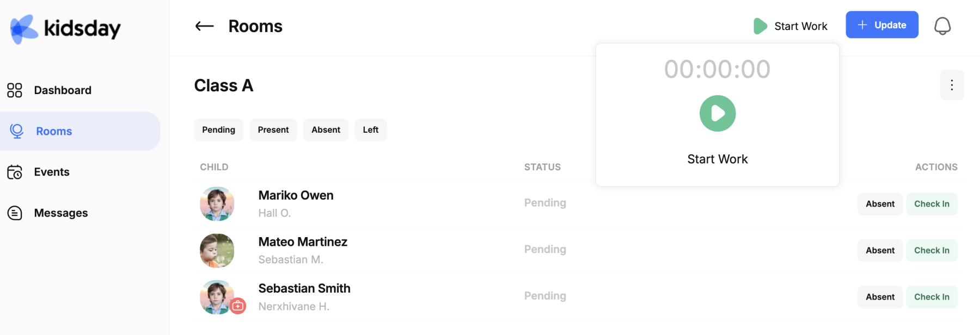Click the red medical badge on Sebastian Smith
This screenshot has width=980, height=335.
coord(238,306)
